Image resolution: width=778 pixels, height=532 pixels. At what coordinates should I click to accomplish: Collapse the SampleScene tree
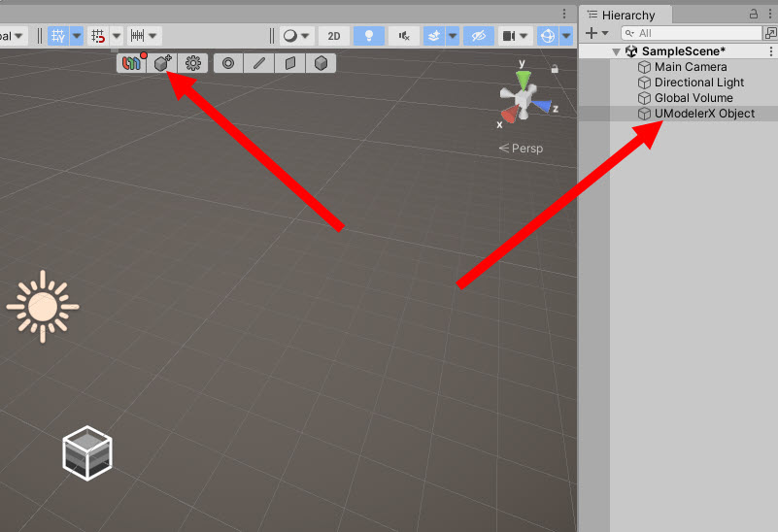tap(616, 51)
